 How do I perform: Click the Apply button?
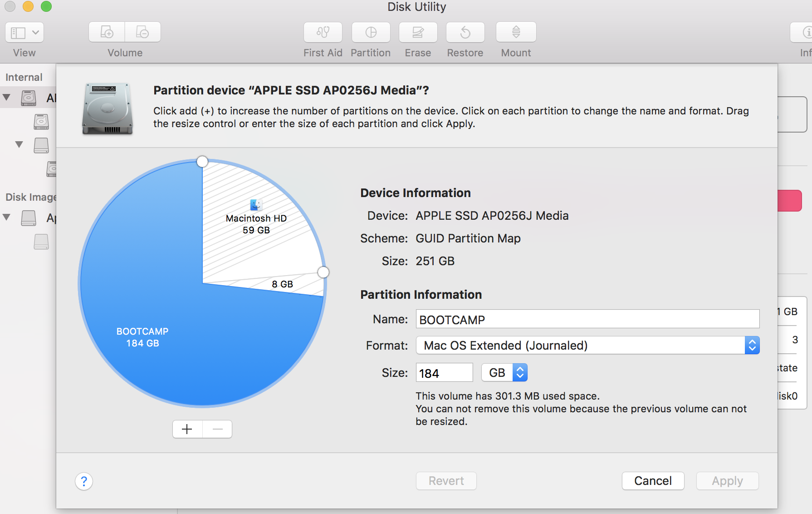pyautogui.click(x=727, y=481)
